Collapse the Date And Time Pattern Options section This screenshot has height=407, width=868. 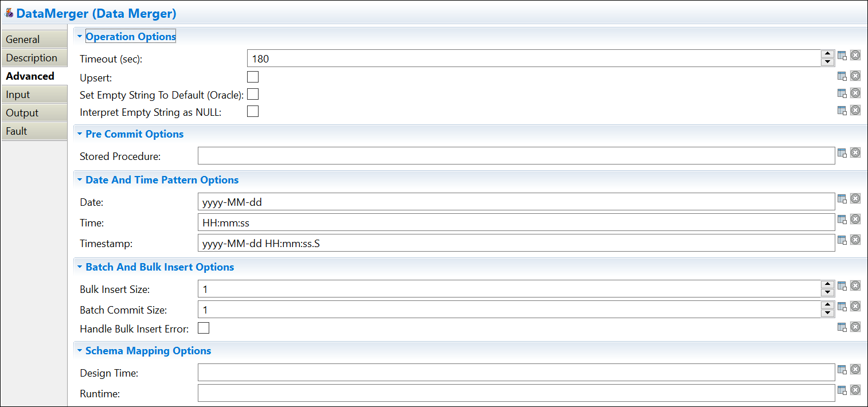click(80, 180)
